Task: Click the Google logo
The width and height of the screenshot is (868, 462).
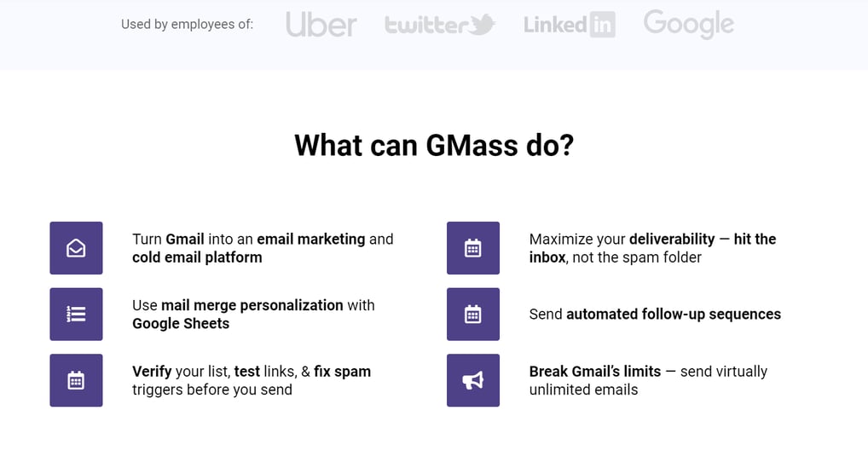Action: click(x=689, y=25)
